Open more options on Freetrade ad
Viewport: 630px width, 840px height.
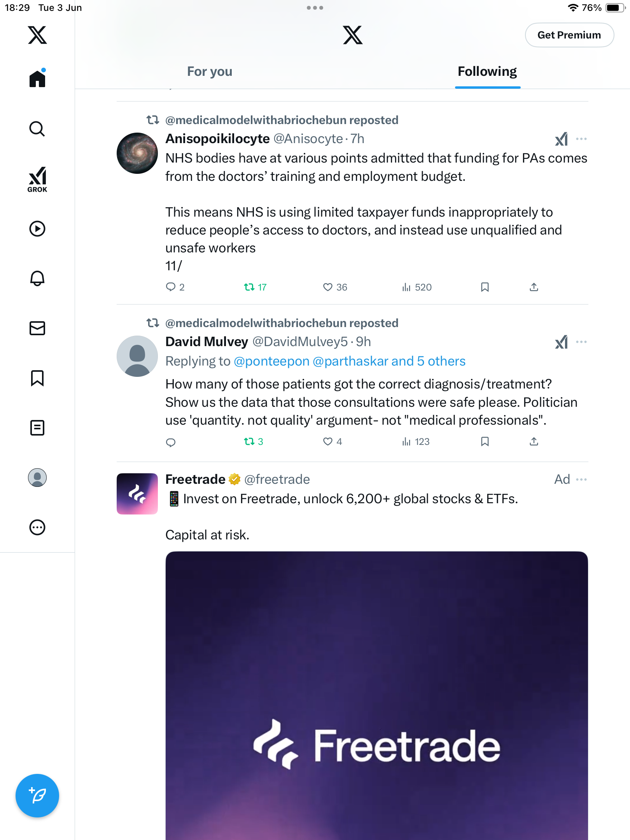tap(581, 479)
